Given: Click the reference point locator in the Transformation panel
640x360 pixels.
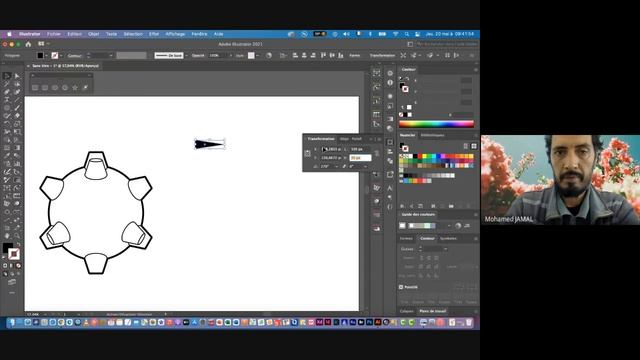Looking at the screenshot, I should (x=308, y=153).
